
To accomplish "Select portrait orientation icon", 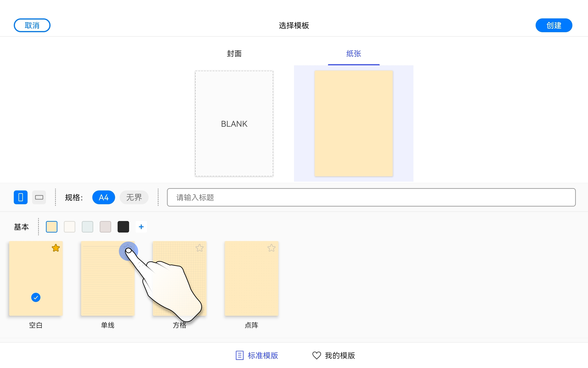I will click(x=21, y=197).
